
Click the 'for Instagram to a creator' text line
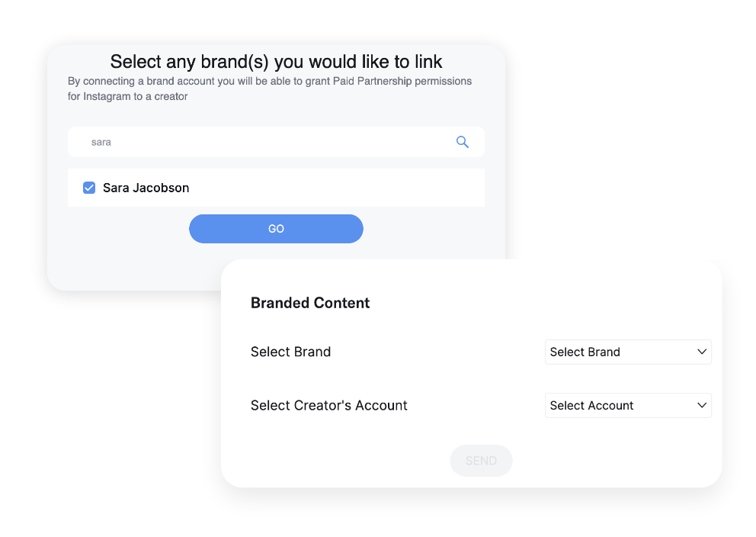pos(127,97)
